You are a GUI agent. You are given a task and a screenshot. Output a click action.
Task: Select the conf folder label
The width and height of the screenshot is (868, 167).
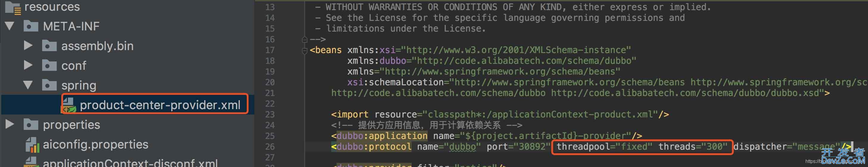(x=74, y=65)
